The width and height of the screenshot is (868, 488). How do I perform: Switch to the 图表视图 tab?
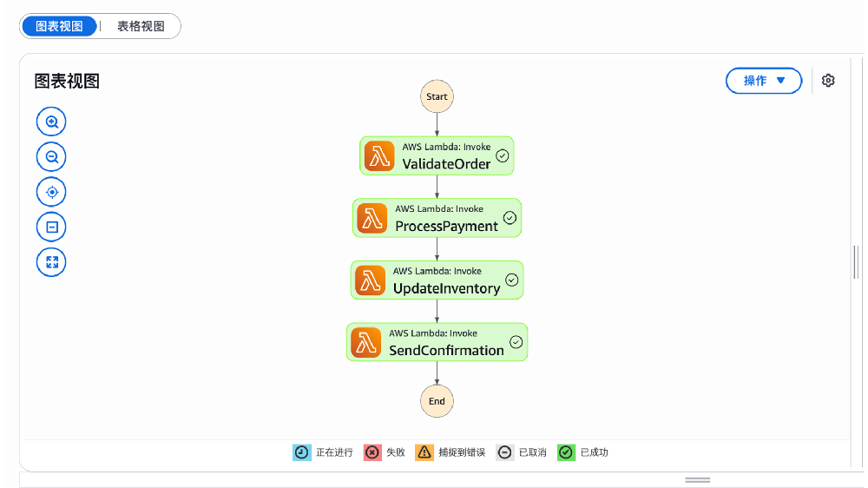pyautogui.click(x=60, y=26)
